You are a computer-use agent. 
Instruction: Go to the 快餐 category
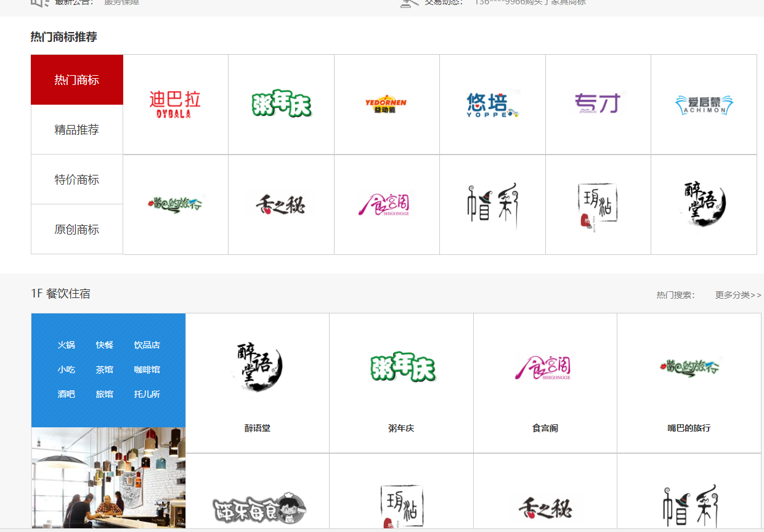click(x=105, y=345)
